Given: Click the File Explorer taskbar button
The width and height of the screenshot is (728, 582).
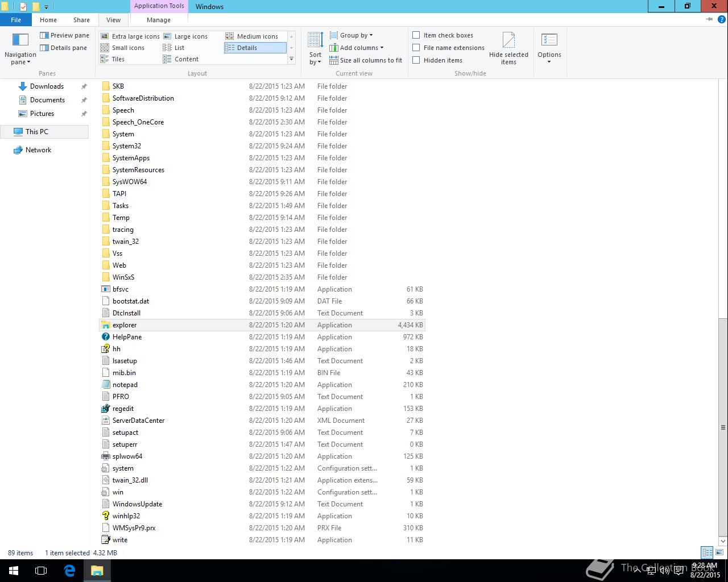Looking at the screenshot, I should (x=97, y=571).
